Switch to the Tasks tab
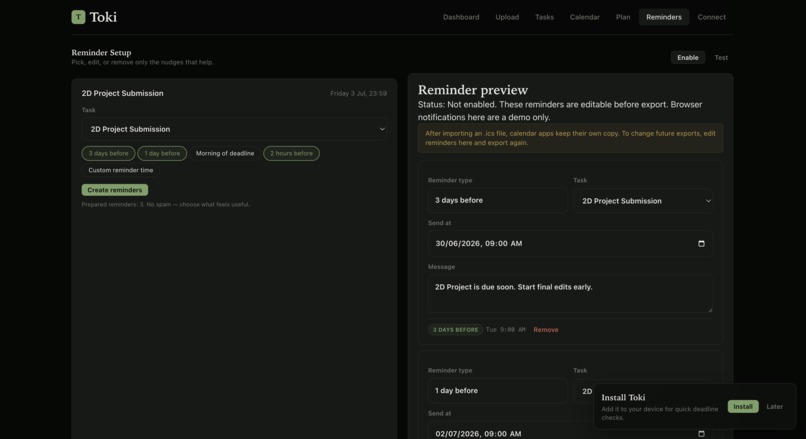The height and width of the screenshot is (439, 806). (x=544, y=17)
